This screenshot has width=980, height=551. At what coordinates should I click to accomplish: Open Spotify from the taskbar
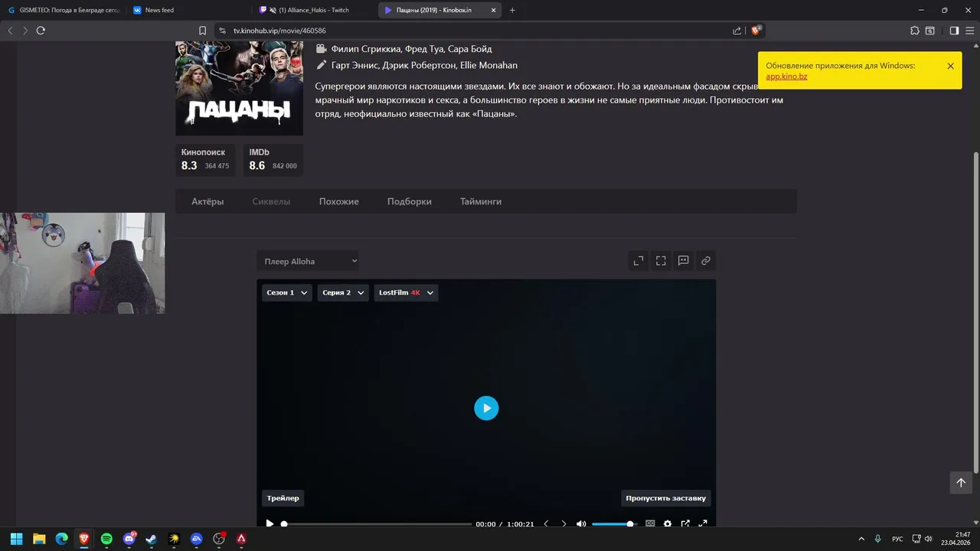pyautogui.click(x=106, y=539)
